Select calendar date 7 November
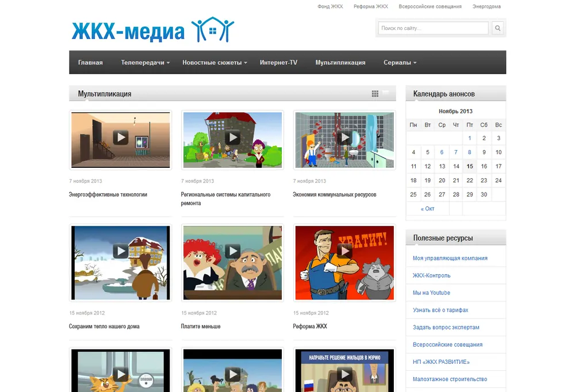This screenshot has height=392, width=575. 456,152
